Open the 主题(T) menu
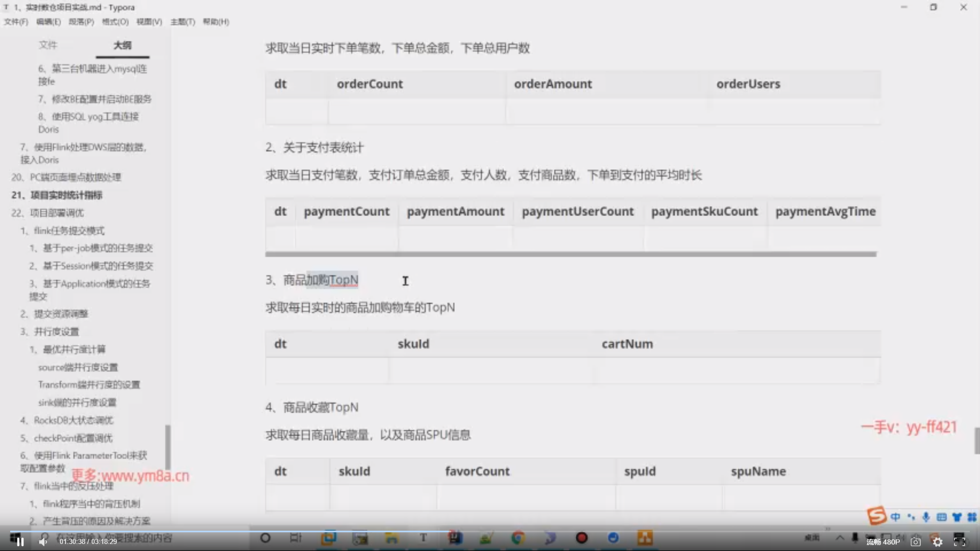980x551 pixels. 182,21
